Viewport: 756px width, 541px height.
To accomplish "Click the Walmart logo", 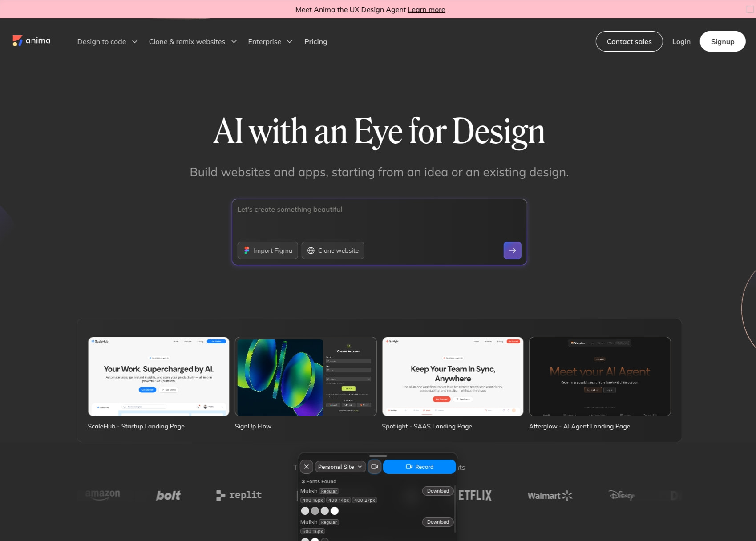I will click(550, 496).
